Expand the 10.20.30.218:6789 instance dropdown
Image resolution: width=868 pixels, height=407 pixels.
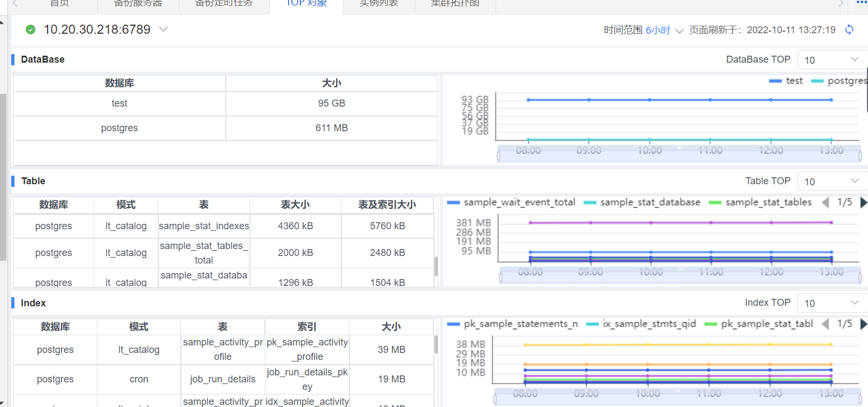point(164,29)
